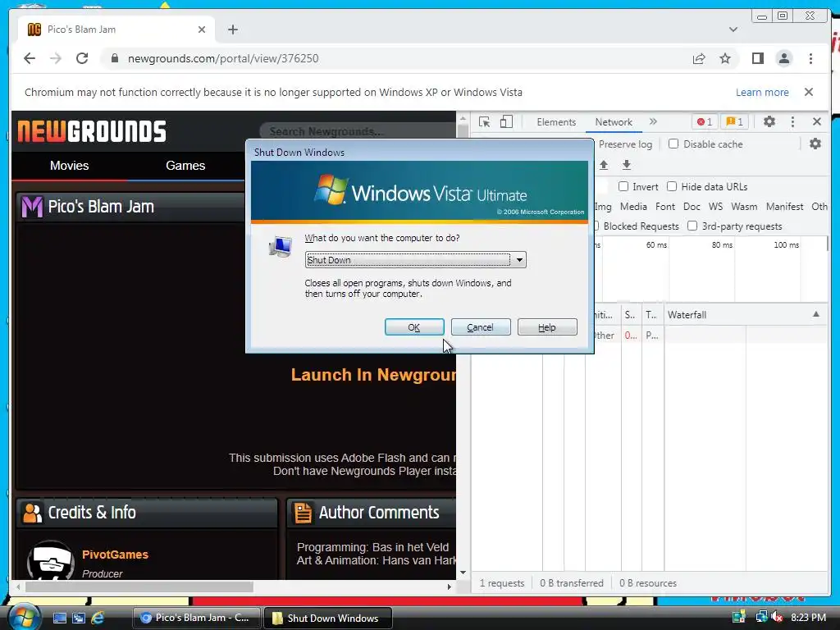Image resolution: width=840 pixels, height=630 pixels.
Task: Filter network by Font type
Action: pyautogui.click(x=664, y=206)
